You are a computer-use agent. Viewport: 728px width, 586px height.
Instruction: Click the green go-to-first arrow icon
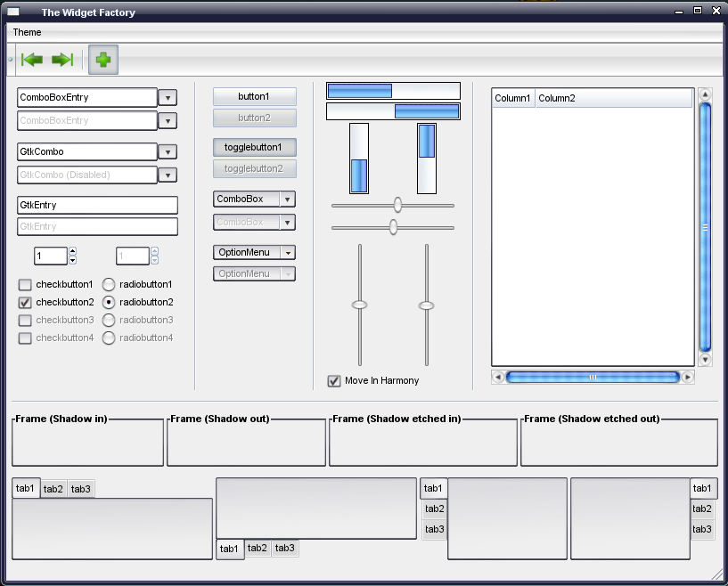pyautogui.click(x=32, y=60)
